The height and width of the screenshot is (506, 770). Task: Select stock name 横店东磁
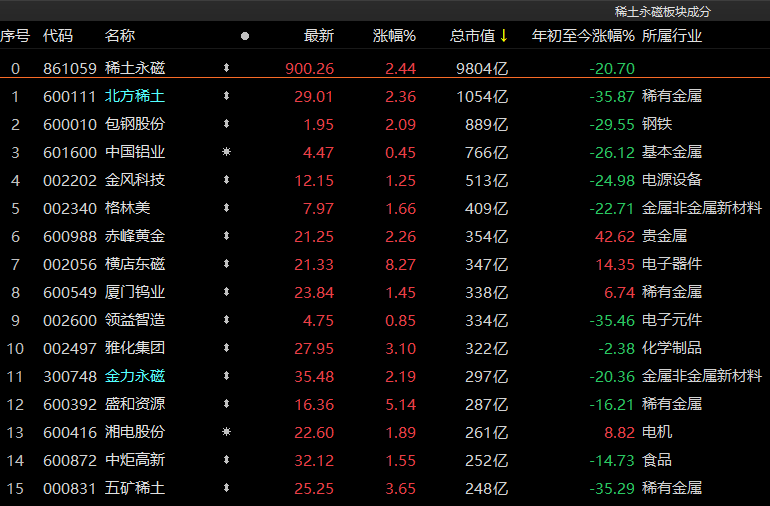pos(135,264)
